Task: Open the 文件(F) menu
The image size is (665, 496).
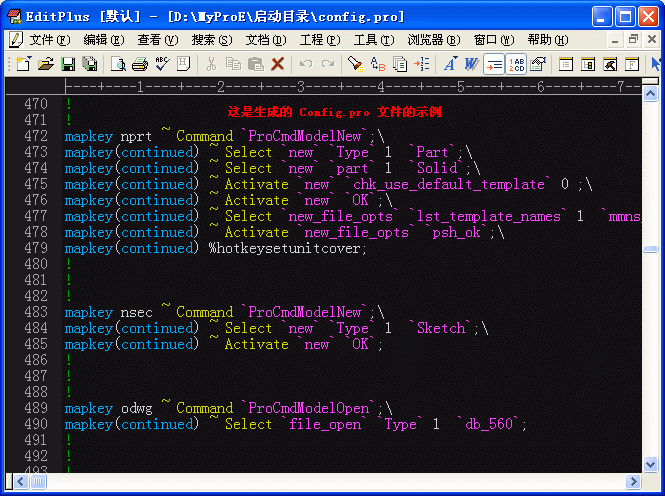Action: coord(50,40)
